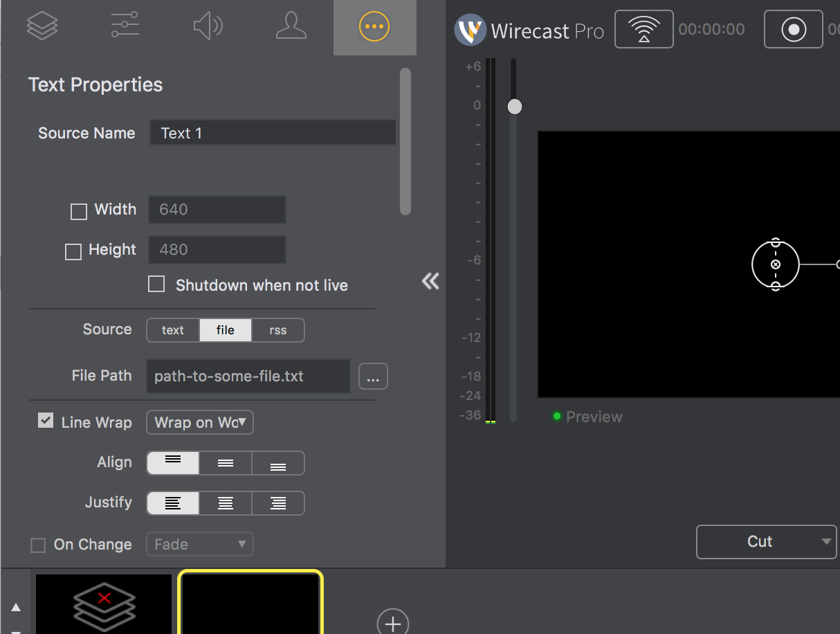Open the Fade transition dropdown
Screen dimensions: 840x634
(199, 544)
